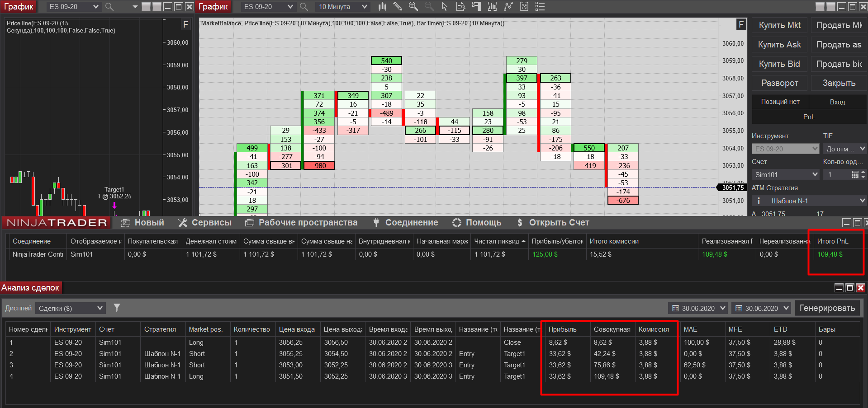Screen dimensions: 868x408
Task: Click the Генерировать button
Action: pos(827,308)
